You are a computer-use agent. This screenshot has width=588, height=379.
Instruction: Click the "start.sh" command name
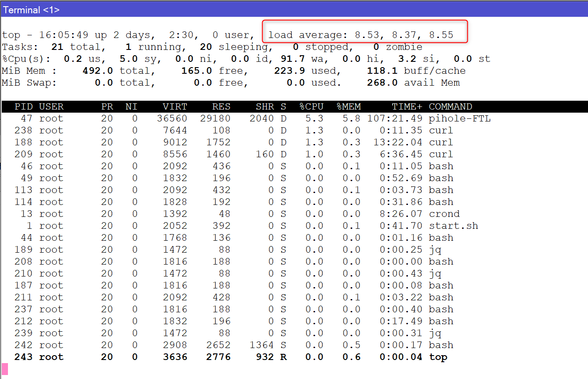454,226
